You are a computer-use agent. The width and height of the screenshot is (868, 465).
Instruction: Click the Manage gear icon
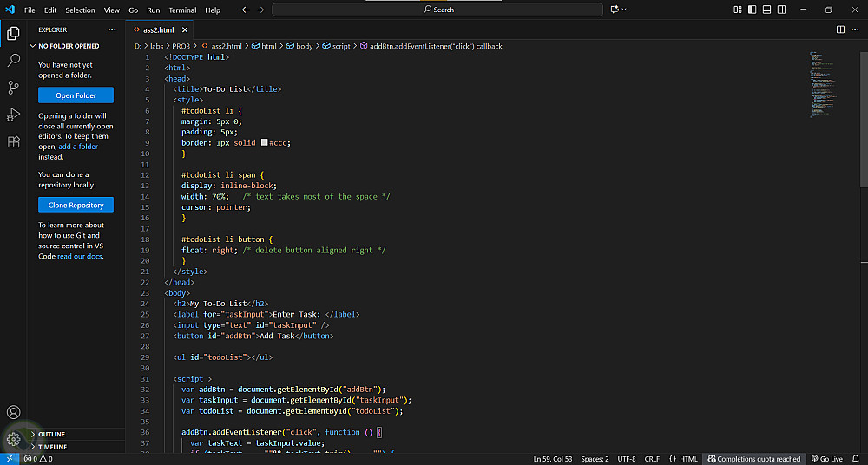point(13,439)
